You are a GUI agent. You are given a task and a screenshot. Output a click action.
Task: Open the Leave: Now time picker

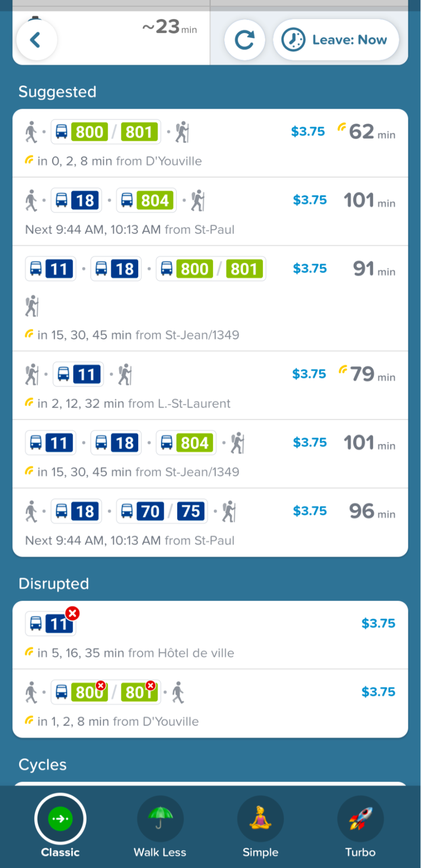click(336, 40)
